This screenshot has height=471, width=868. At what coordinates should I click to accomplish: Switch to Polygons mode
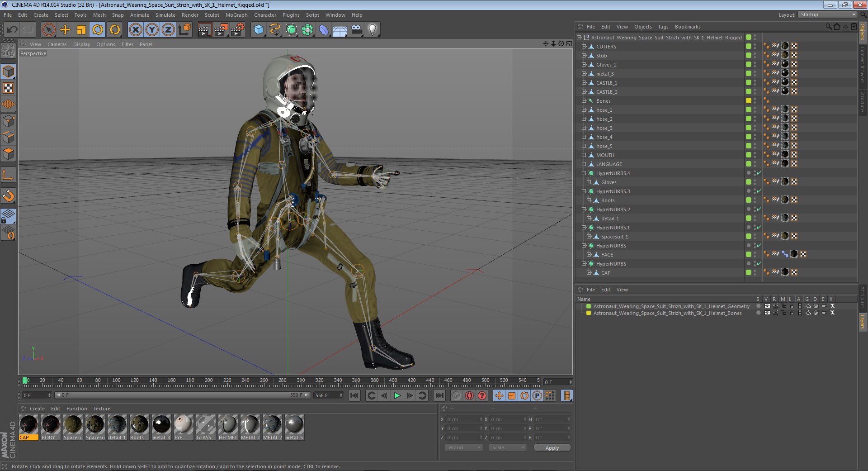[9, 154]
